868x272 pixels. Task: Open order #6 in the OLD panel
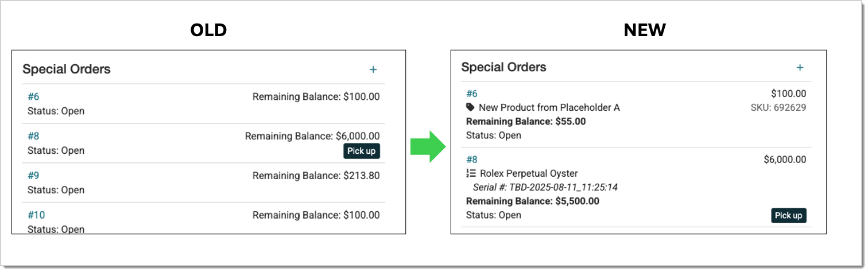pyautogui.click(x=33, y=96)
